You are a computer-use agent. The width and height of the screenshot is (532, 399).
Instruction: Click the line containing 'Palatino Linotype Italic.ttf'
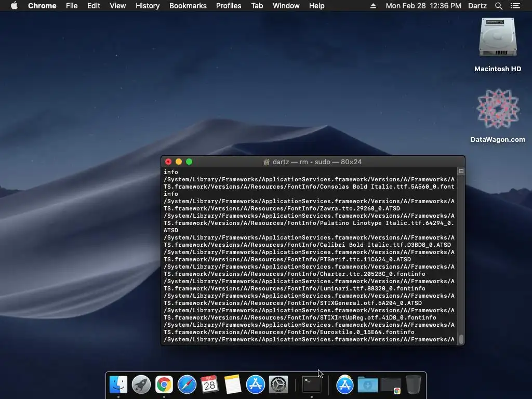tap(309, 223)
